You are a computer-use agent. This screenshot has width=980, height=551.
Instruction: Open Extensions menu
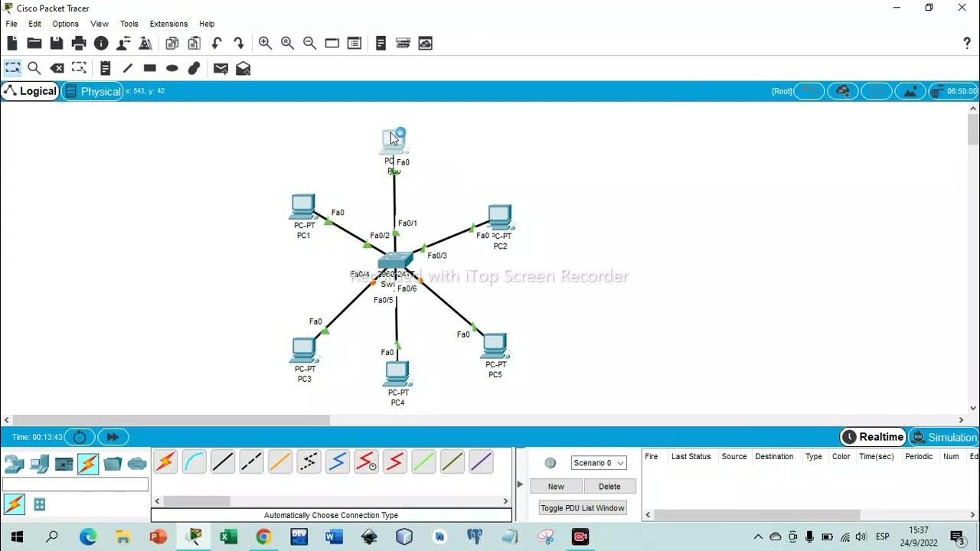pos(168,24)
